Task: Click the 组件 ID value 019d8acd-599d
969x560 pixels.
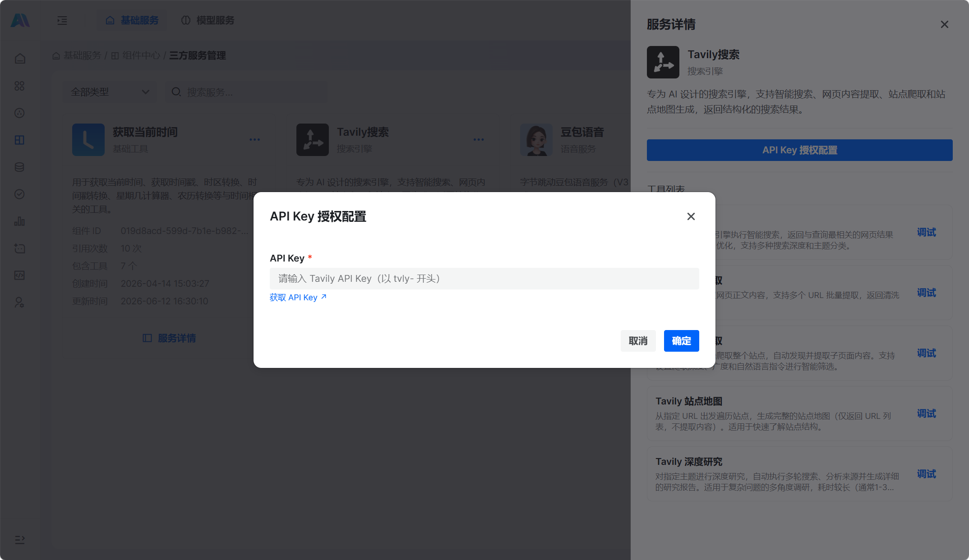Action: pos(185,231)
